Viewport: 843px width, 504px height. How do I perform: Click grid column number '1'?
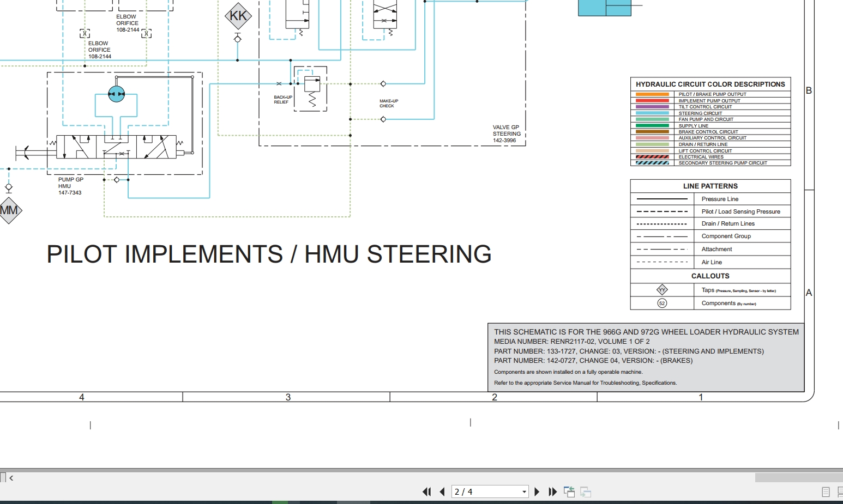701,397
